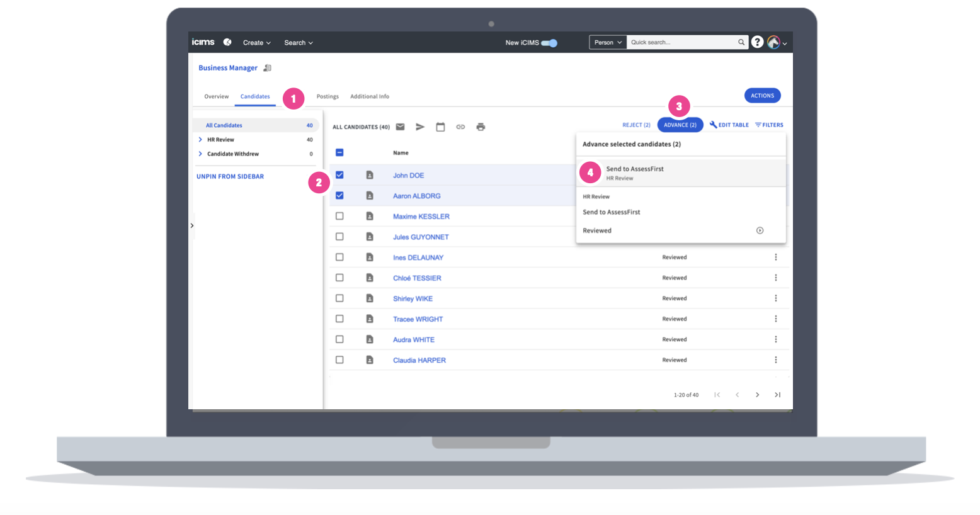Image resolution: width=980 pixels, height=515 pixels.
Task: Click into the Quick search field
Action: tap(683, 42)
